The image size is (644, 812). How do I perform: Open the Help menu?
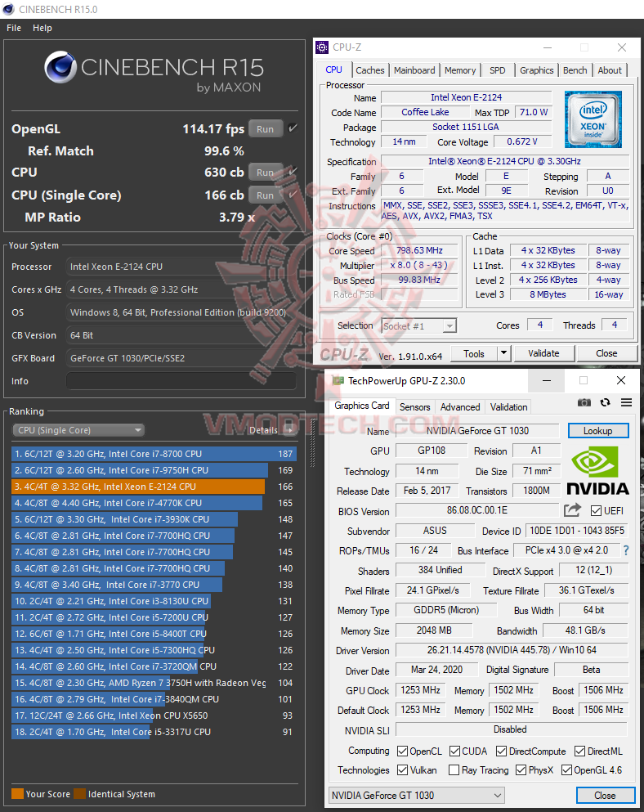42,28
